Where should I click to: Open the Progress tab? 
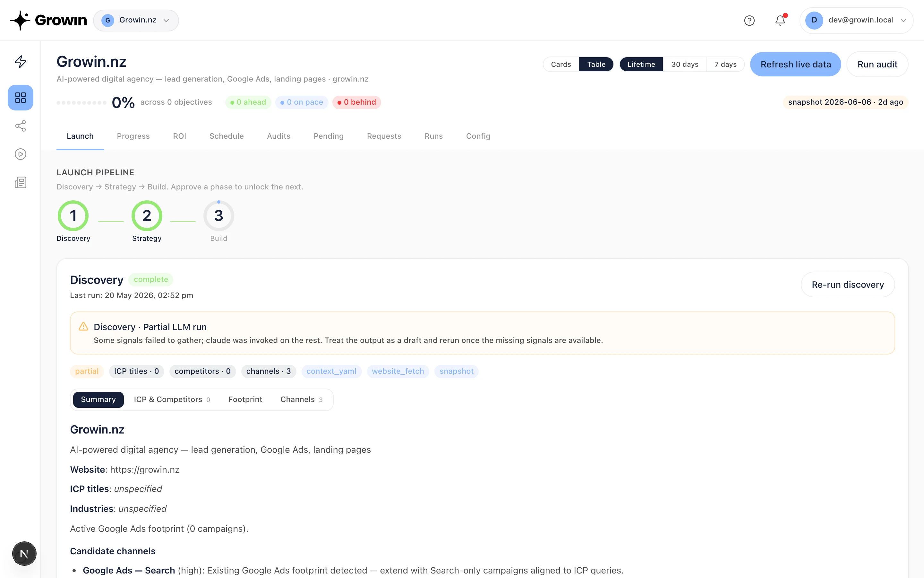(x=133, y=136)
